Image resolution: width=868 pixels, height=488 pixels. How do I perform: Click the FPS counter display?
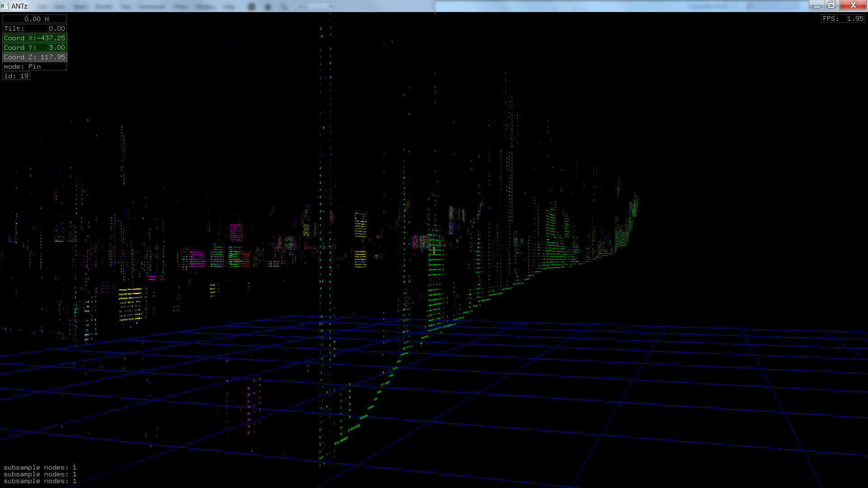(843, 19)
